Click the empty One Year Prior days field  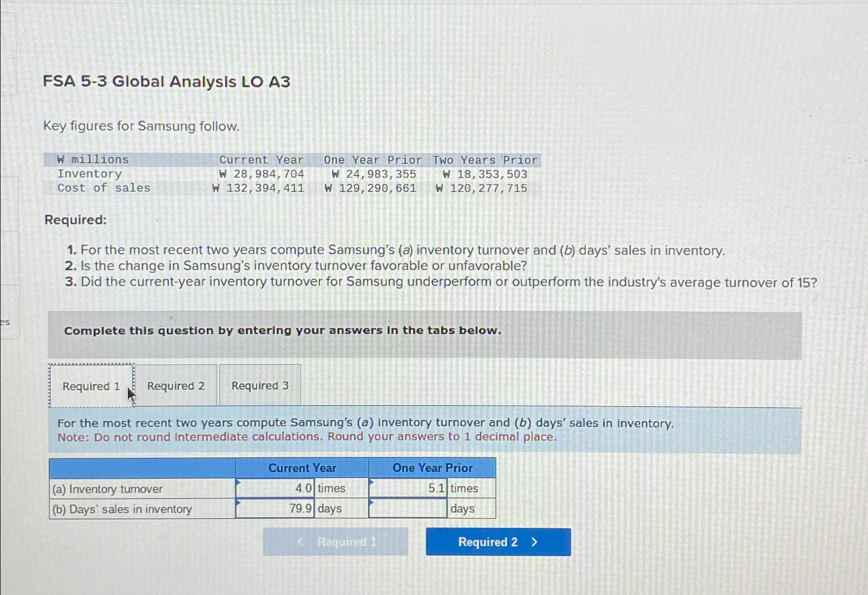[x=407, y=509]
